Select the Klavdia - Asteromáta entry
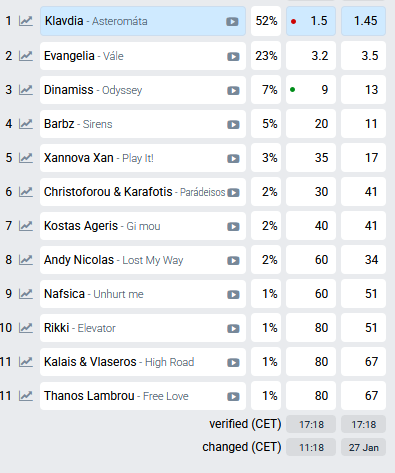This screenshot has height=473, width=395. pos(143,21)
